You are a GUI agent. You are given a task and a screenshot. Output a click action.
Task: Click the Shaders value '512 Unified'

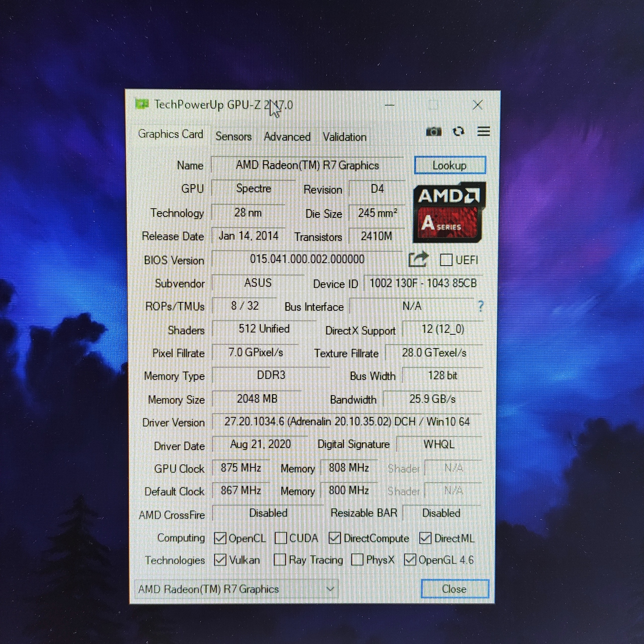click(264, 329)
